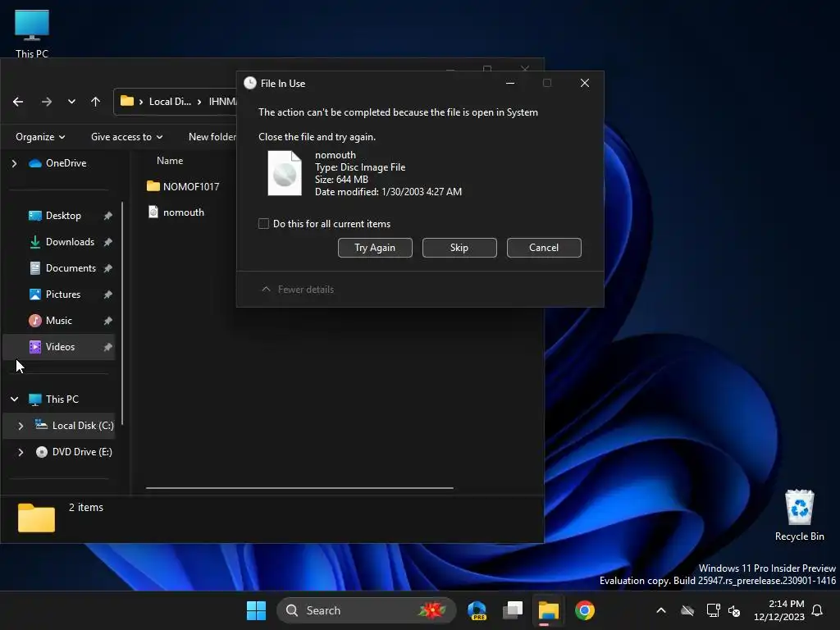
Task: Click the navigation pane vertical scrollbar
Action: 123,313
